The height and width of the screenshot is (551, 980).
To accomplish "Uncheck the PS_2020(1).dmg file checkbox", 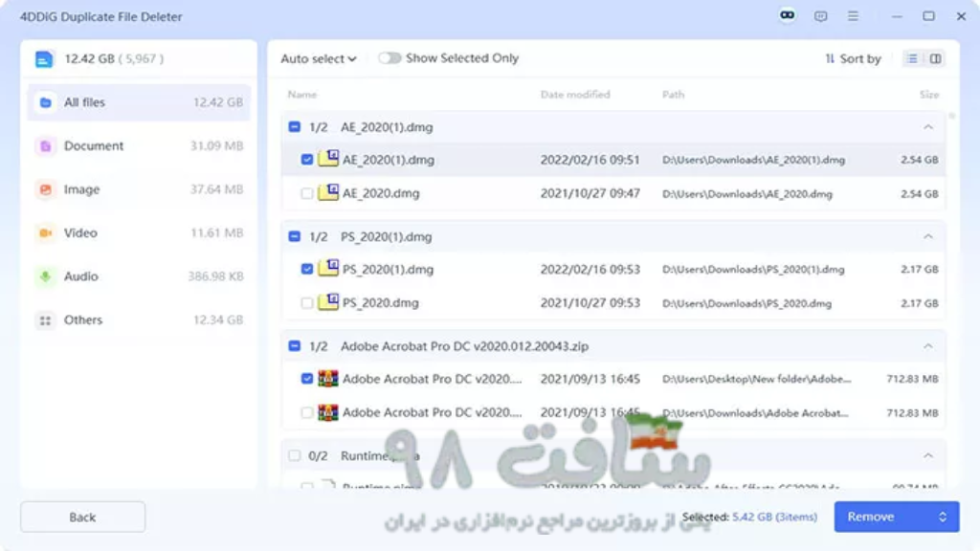I will (x=307, y=269).
